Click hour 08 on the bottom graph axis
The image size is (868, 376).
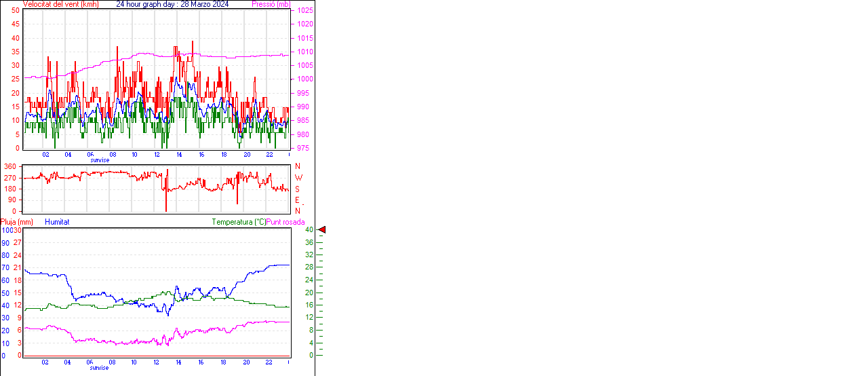tap(113, 362)
